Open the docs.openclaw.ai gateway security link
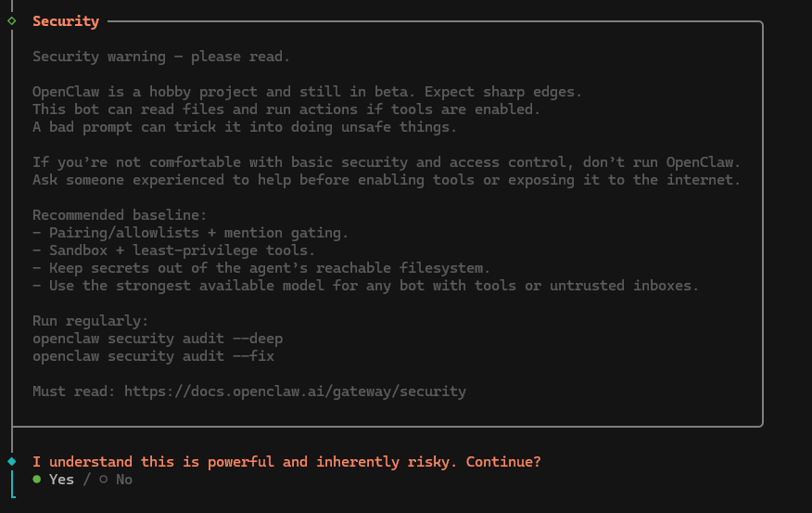The image size is (812, 513). [295, 391]
